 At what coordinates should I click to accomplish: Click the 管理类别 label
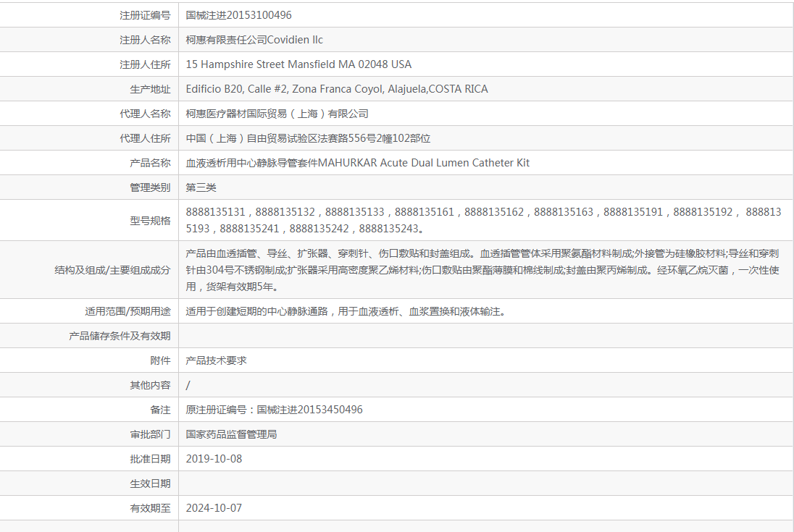pyautogui.click(x=150, y=187)
